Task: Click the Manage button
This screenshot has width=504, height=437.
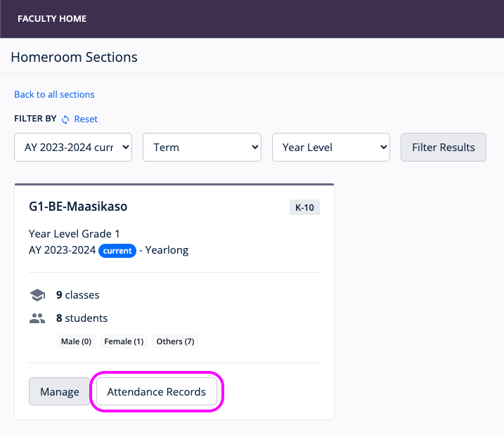Action: pyautogui.click(x=60, y=392)
